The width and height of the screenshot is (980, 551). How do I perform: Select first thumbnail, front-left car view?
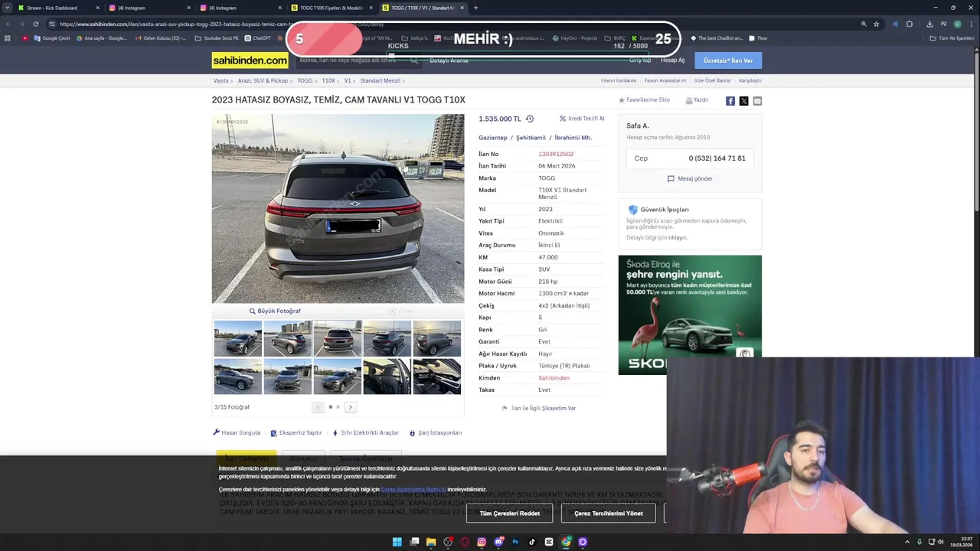click(x=237, y=338)
